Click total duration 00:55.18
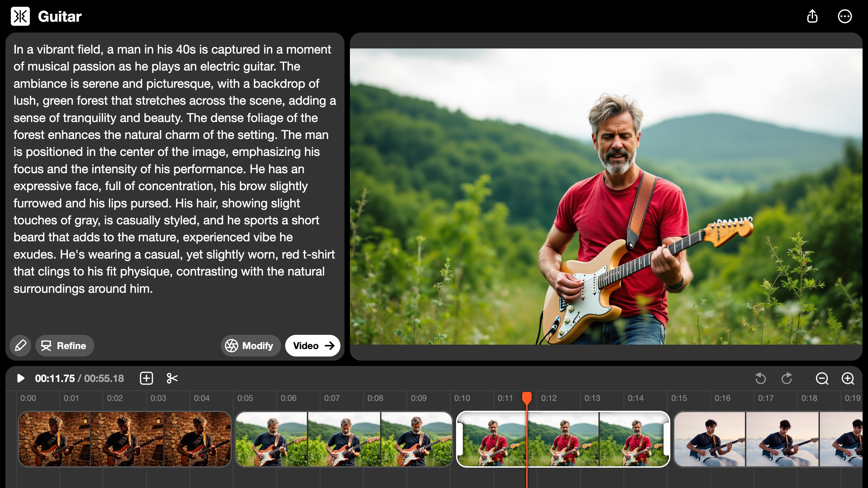The width and height of the screenshot is (868, 488). [x=104, y=378]
